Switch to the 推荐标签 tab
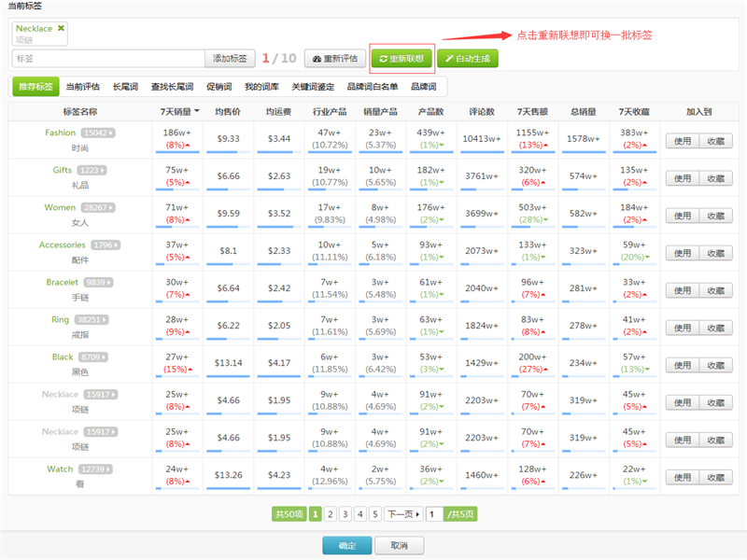Image resolution: width=747 pixels, height=560 pixels. point(35,87)
